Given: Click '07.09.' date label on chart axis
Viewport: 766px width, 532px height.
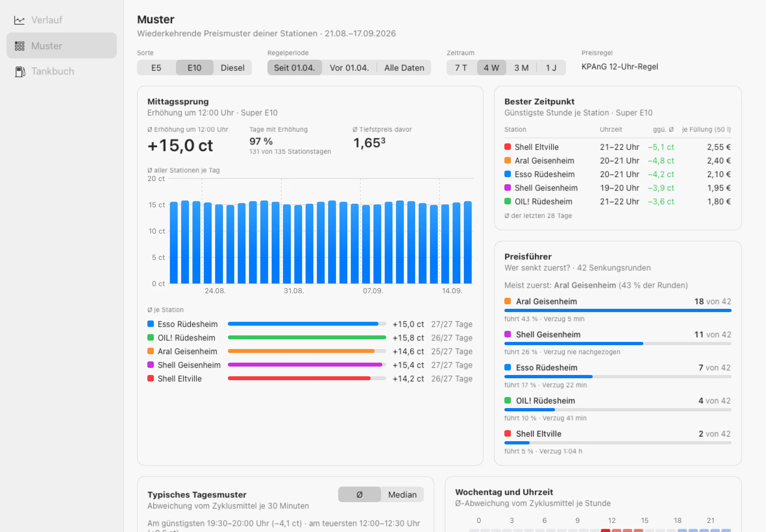Looking at the screenshot, I should coord(373,291).
